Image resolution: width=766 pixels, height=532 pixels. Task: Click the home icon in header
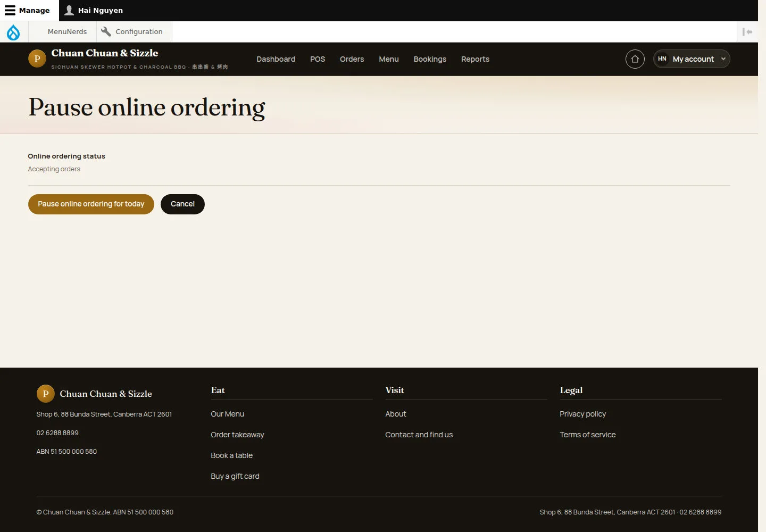(635, 59)
